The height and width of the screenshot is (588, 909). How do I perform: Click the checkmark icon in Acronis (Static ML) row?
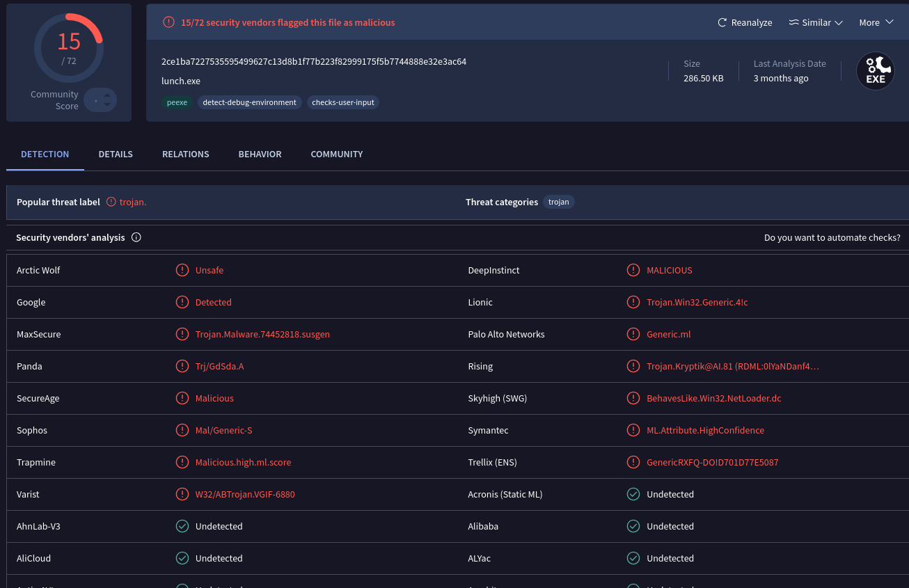[x=633, y=494]
